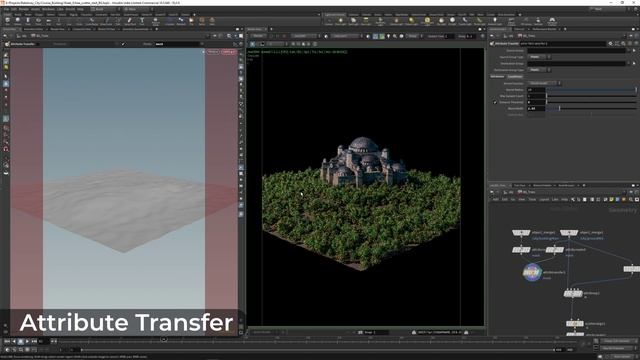640x360 pixels.
Task: Toggle the green render view option button
Action: coord(382,36)
